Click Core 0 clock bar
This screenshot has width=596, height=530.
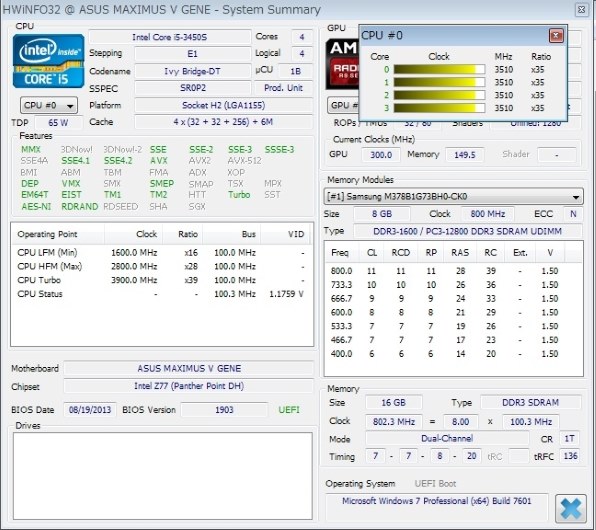tap(439, 70)
